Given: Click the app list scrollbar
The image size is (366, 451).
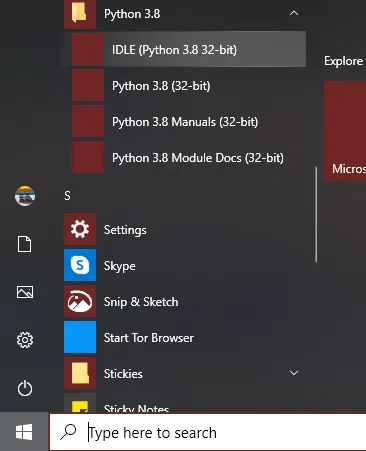Looking at the screenshot, I should tap(316, 215).
